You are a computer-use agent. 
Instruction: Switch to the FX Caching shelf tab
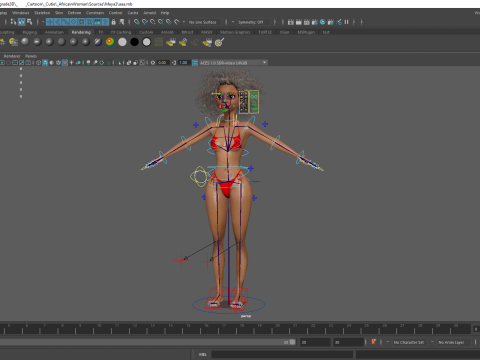point(121,32)
